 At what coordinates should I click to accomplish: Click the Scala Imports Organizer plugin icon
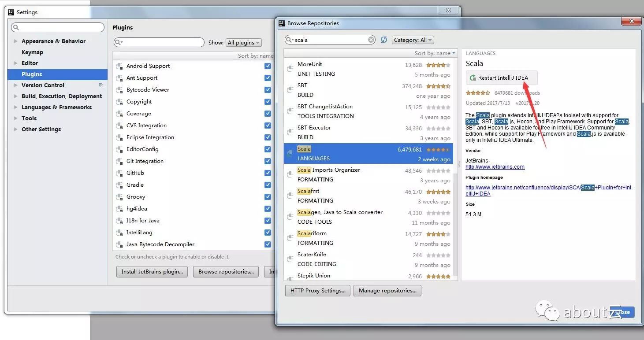[290, 174]
